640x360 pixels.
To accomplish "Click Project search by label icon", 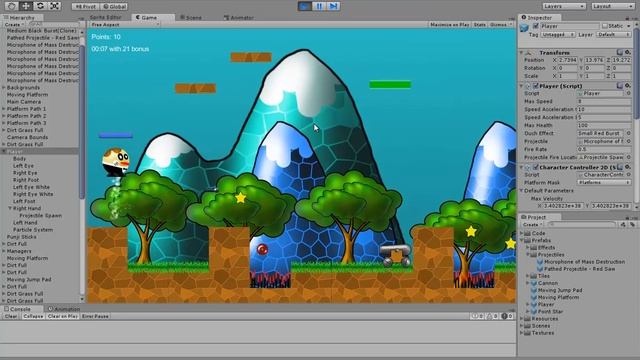I will tap(632, 224).
